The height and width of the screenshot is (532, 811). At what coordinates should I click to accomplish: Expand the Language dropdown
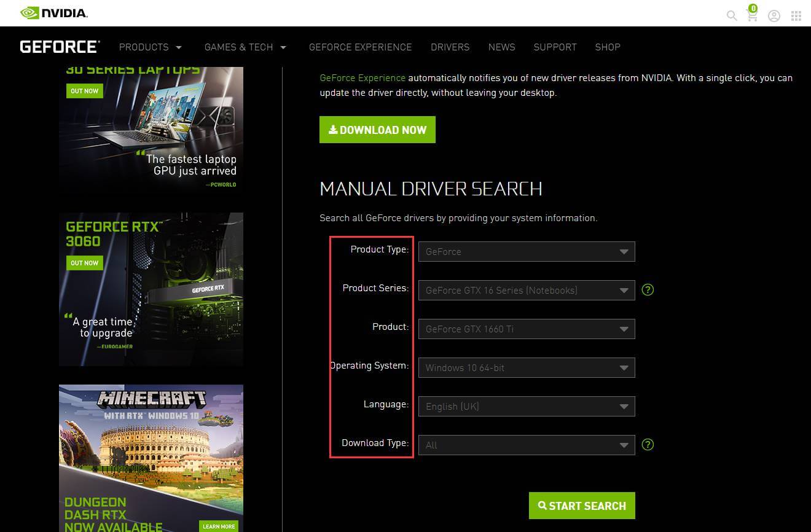pos(527,406)
